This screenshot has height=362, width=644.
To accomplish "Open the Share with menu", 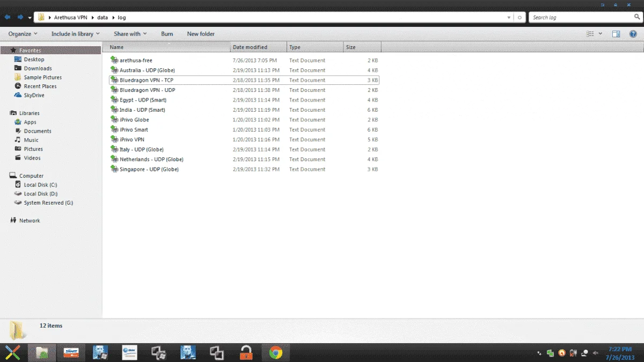I will click(x=130, y=34).
